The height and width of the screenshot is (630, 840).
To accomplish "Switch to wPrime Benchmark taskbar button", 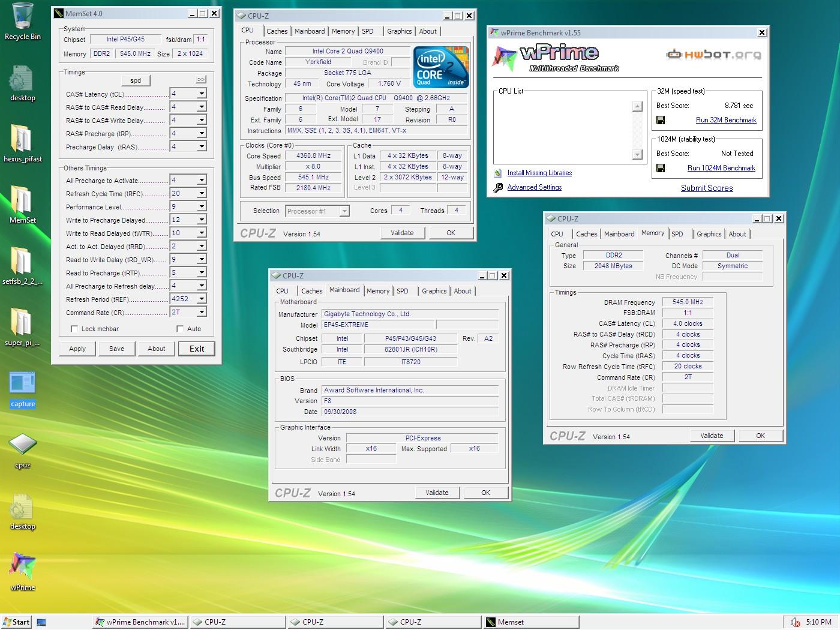I will click(140, 622).
